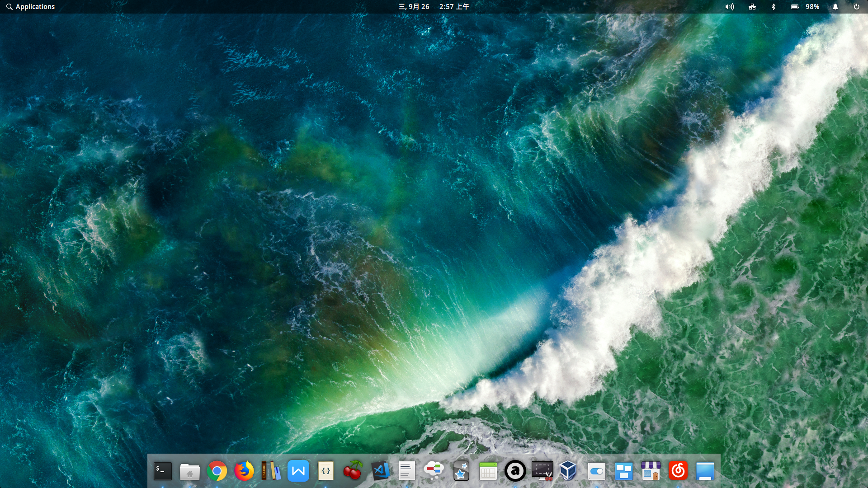Open WPS Writer
The image size is (868, 488).
(x=298, y=471)
